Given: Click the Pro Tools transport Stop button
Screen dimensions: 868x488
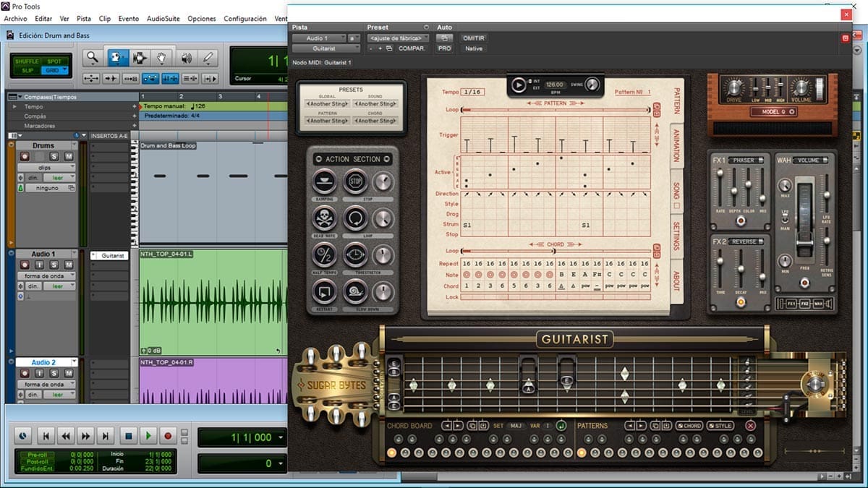Looking at the screenshot, I should click(127, 436).
